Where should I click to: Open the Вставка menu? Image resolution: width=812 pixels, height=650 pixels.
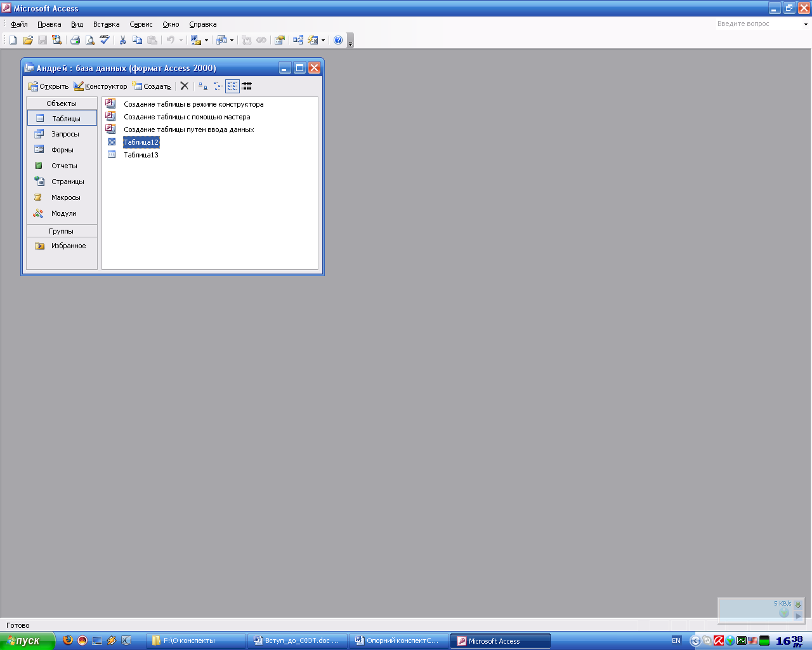tap(106, 24)
